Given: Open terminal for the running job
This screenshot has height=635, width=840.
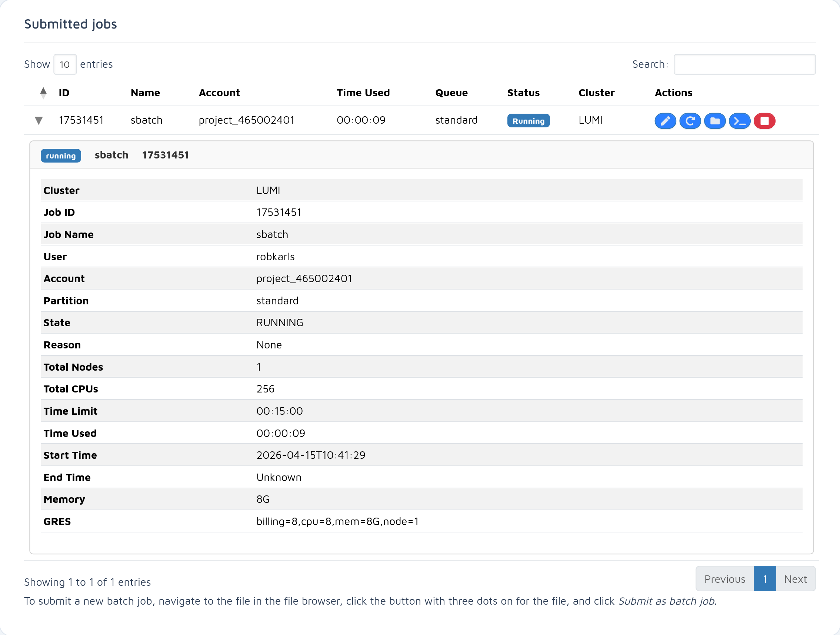Looking at the screenshot, I should [x=739, y=121].
